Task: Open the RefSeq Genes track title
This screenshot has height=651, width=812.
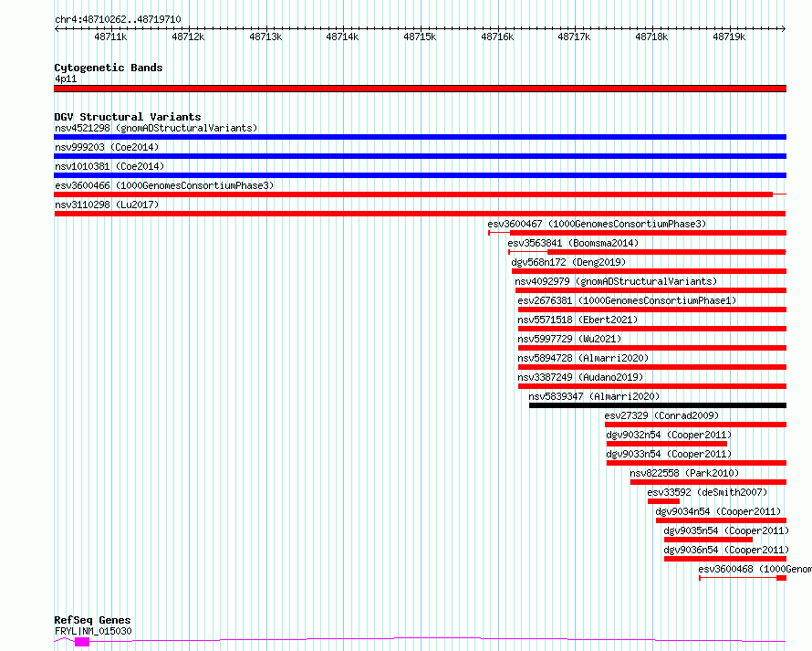Action: pyautogui.click(x=92, y=621)
